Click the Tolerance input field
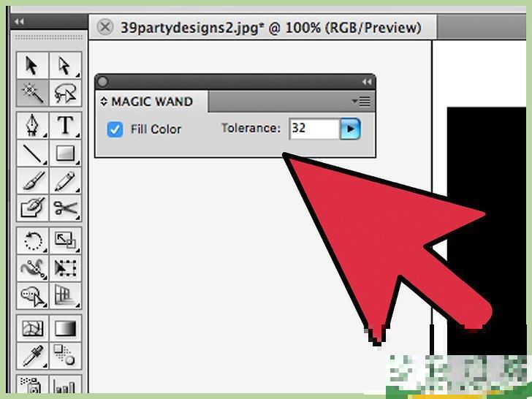Screen dimensions: 532x399 [314, 129]
